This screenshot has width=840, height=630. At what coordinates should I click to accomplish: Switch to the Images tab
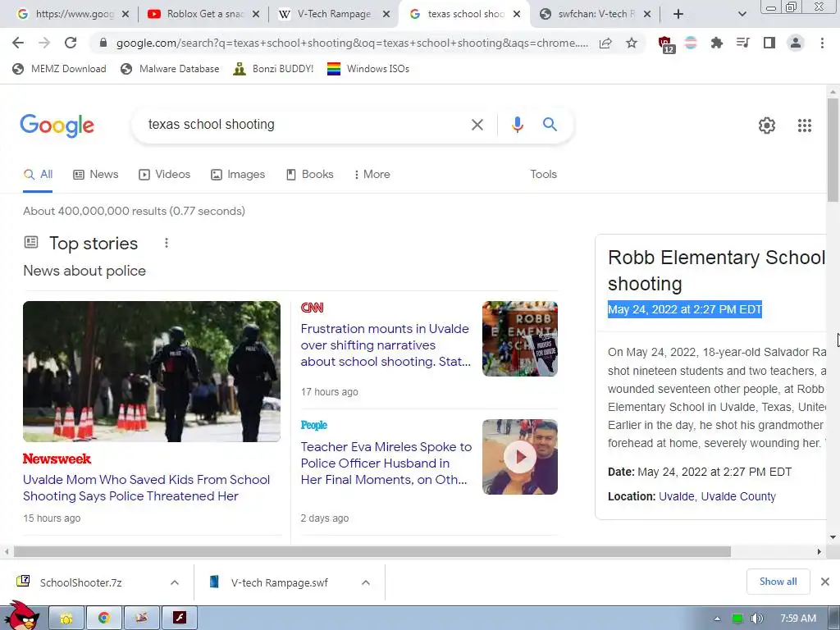coord(238,175)
